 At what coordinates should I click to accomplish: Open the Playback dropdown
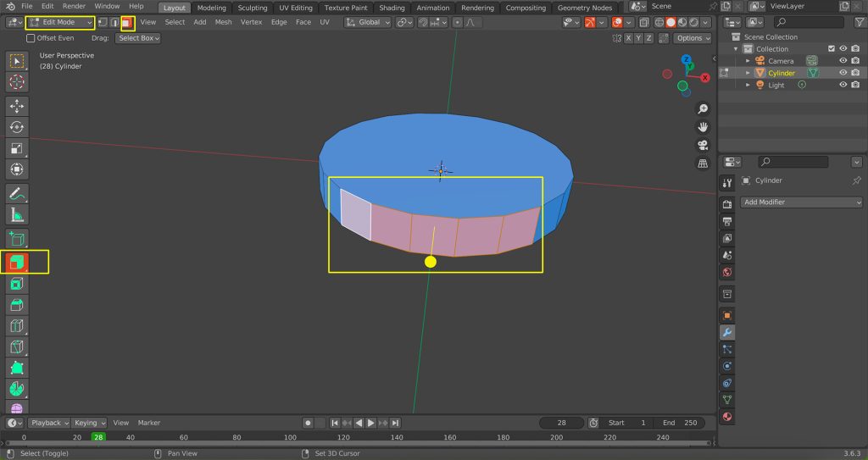49,423
